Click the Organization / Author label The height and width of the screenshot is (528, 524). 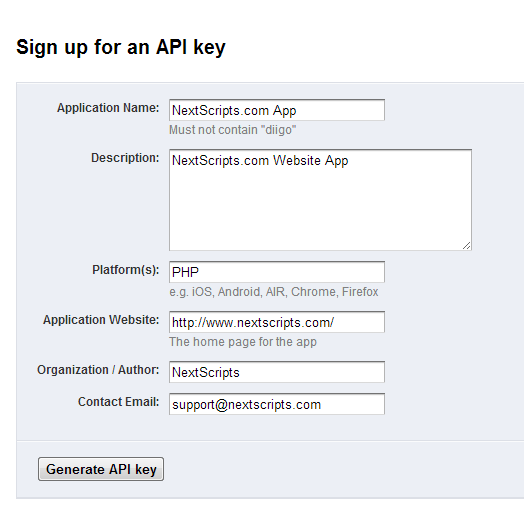(98, 370)
